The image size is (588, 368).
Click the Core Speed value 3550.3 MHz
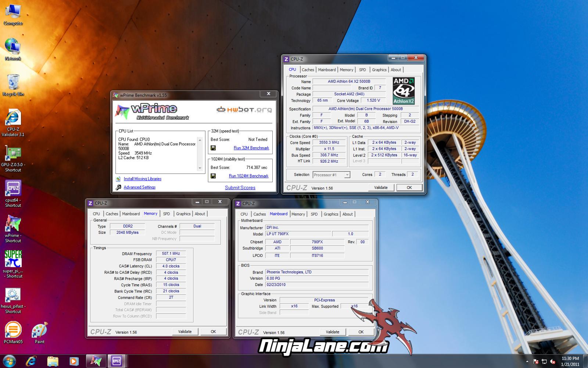(x=329, y=142)
